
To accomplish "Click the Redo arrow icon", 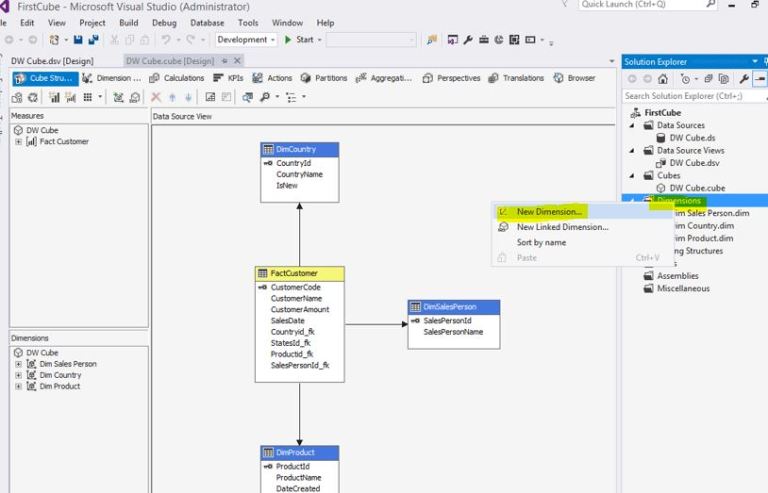I will pyautogui.click(x=191, y=40).
